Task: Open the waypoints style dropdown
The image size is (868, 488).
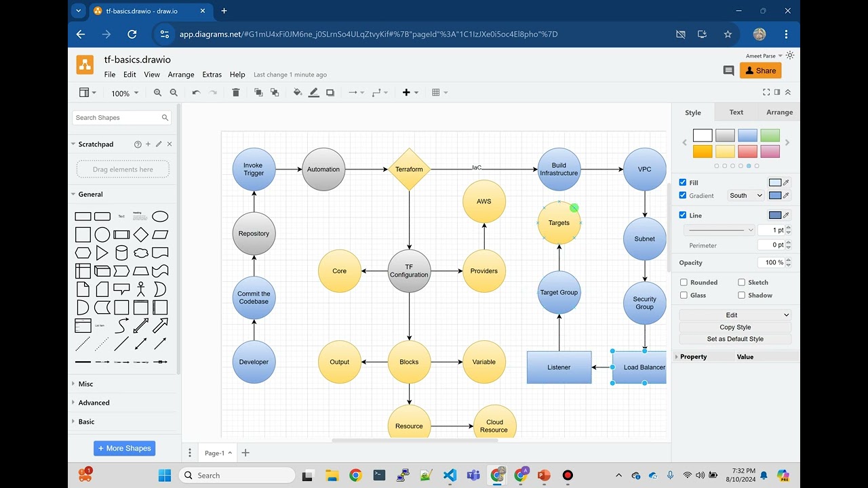Action: (380, 93)
